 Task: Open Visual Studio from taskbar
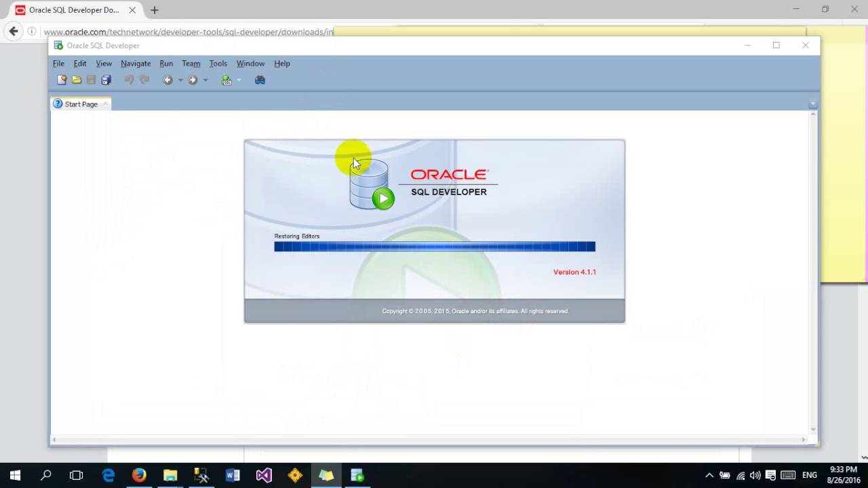click(x=264, y=475)
